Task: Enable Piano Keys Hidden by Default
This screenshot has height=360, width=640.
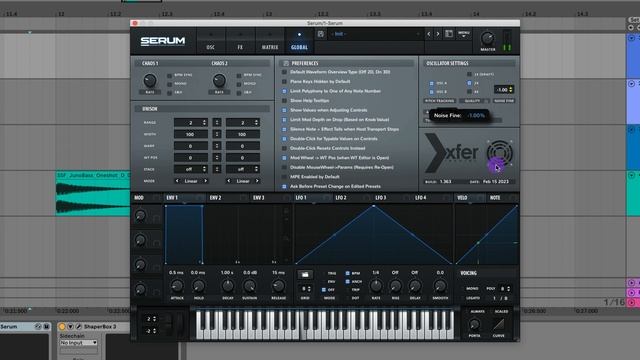Action: point(284,82)
